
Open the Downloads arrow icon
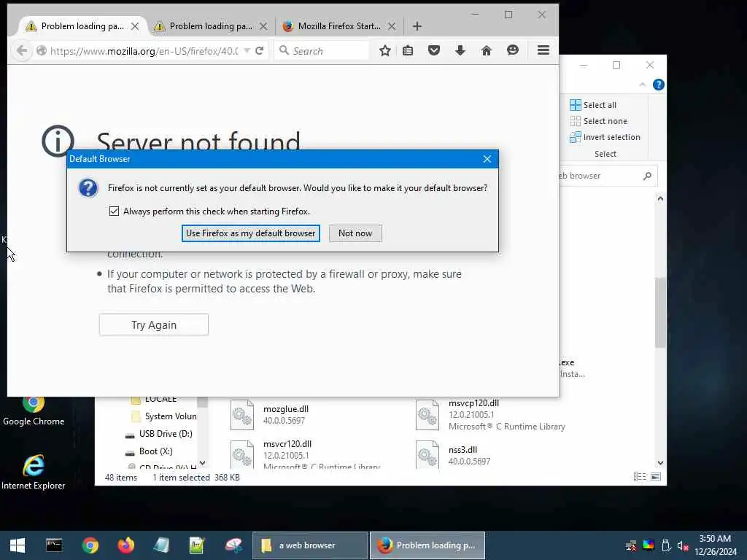(460, 50)
